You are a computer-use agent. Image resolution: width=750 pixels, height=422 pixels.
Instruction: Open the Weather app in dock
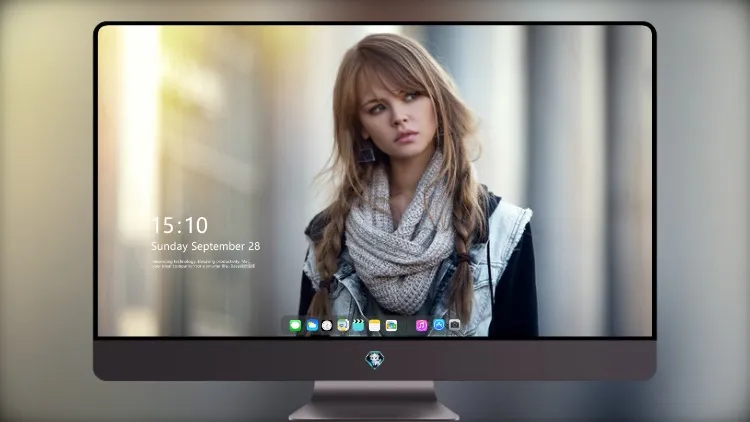click(x=312, y=326)
